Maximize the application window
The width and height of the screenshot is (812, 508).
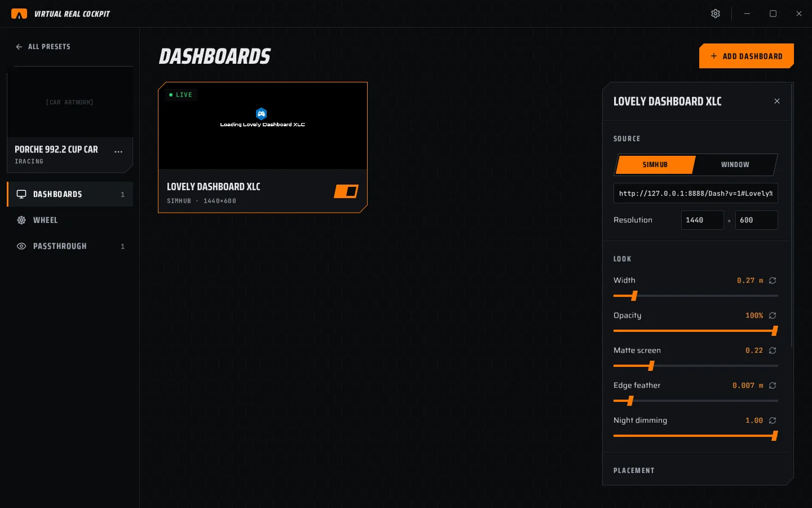pyautogui.click(x=773, y=14)
